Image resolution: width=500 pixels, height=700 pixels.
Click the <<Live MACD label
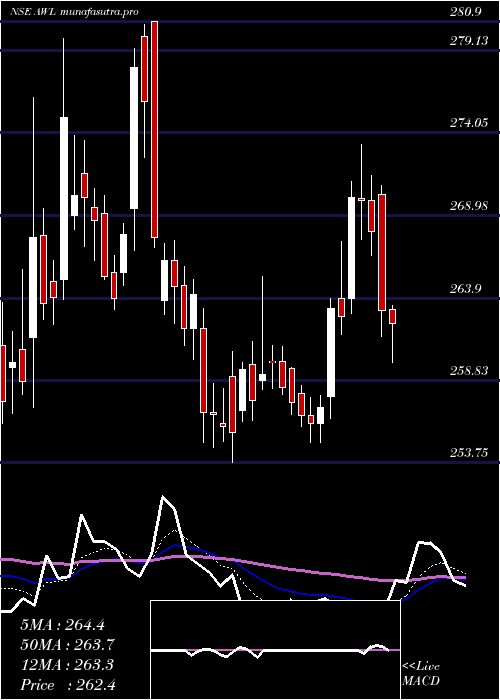coord(421,674)
